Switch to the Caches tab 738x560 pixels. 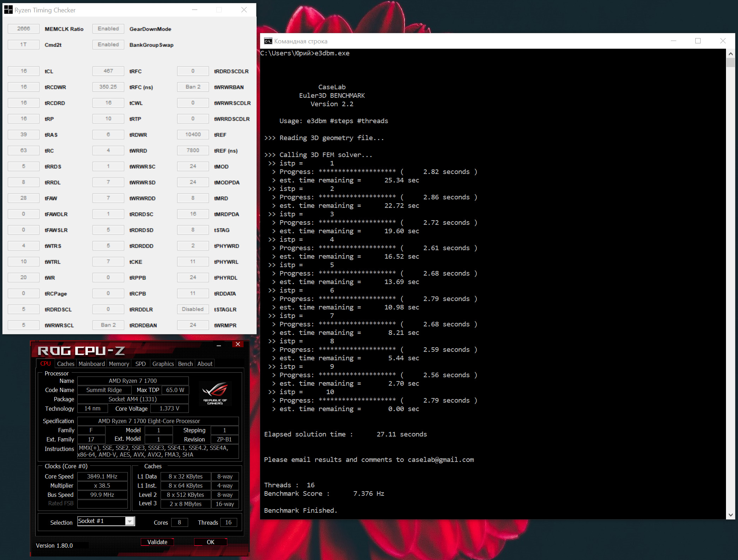(x=66, y=364)
